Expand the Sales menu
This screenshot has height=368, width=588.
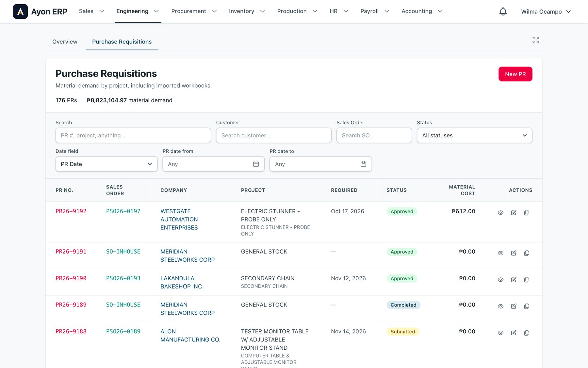pyautogui.click(x=91, y=11)
